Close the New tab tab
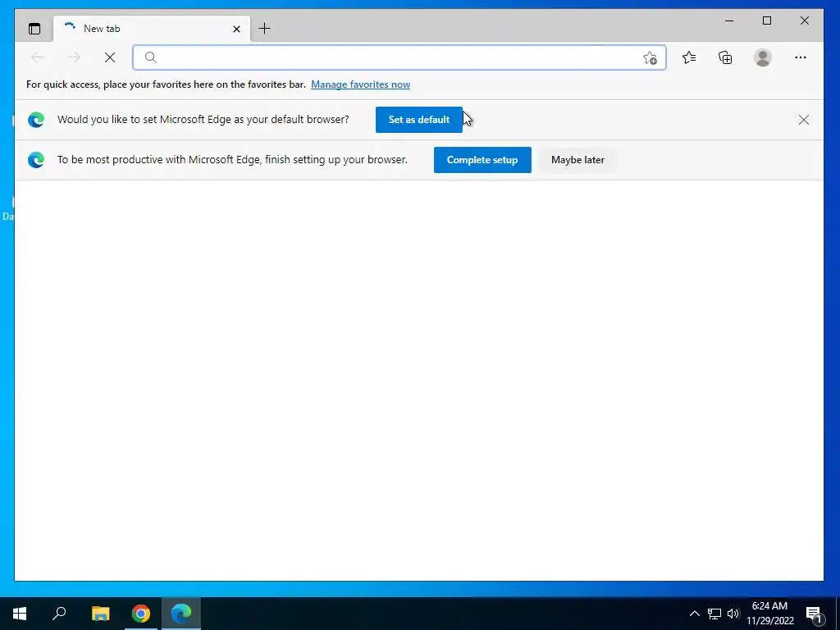This screenshot has width=840, height=630. (x=236, y=29)
